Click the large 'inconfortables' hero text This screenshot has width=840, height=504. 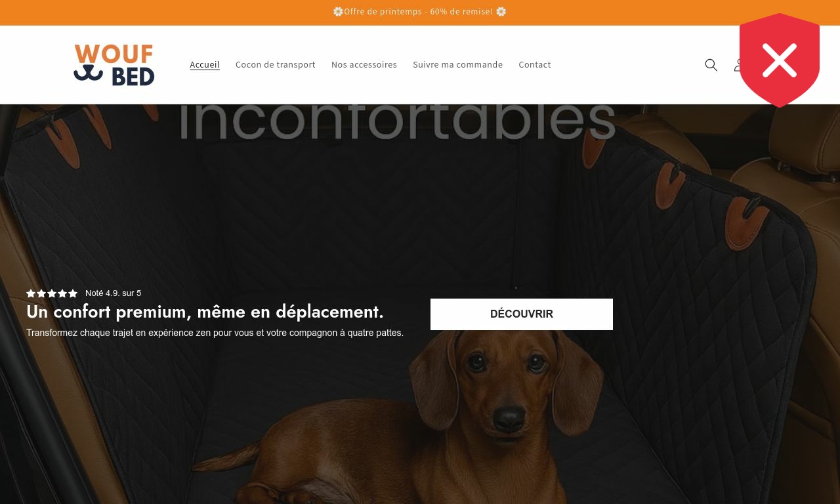(x=398, y=121)
